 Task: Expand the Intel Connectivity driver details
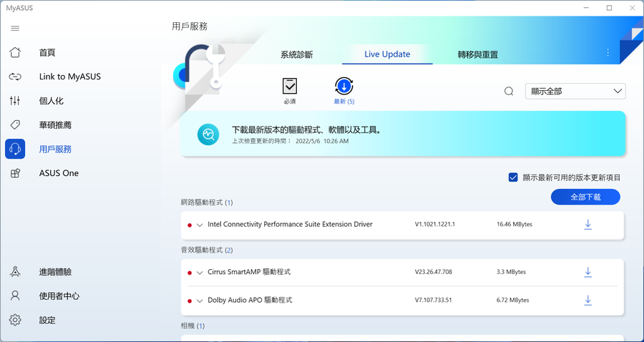[200, 225]
